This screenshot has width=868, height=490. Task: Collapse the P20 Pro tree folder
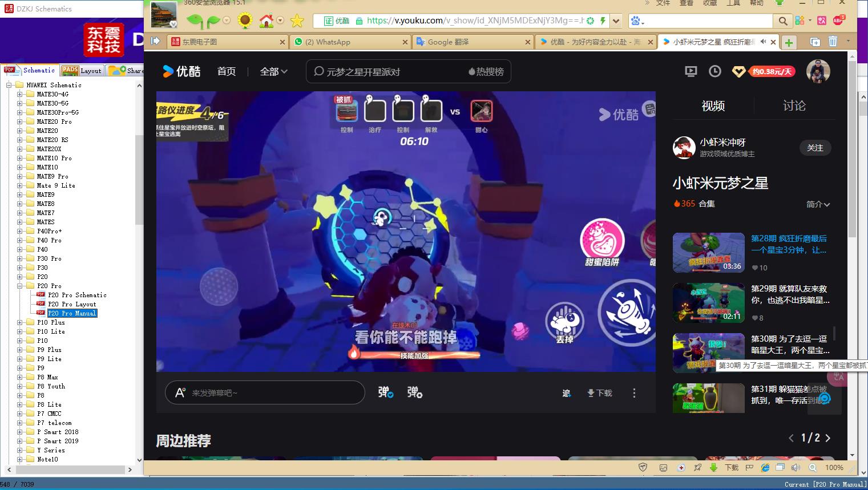tap(20, 286)
